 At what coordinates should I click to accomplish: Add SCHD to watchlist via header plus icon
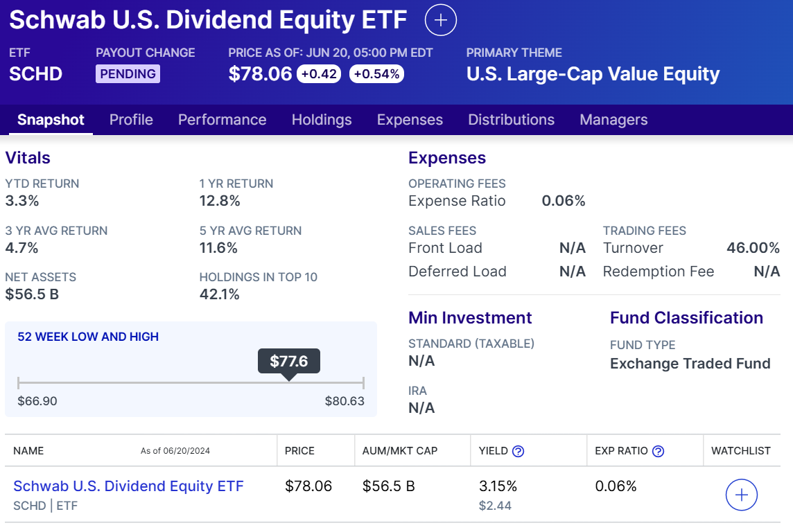click(x=440, y=20)
